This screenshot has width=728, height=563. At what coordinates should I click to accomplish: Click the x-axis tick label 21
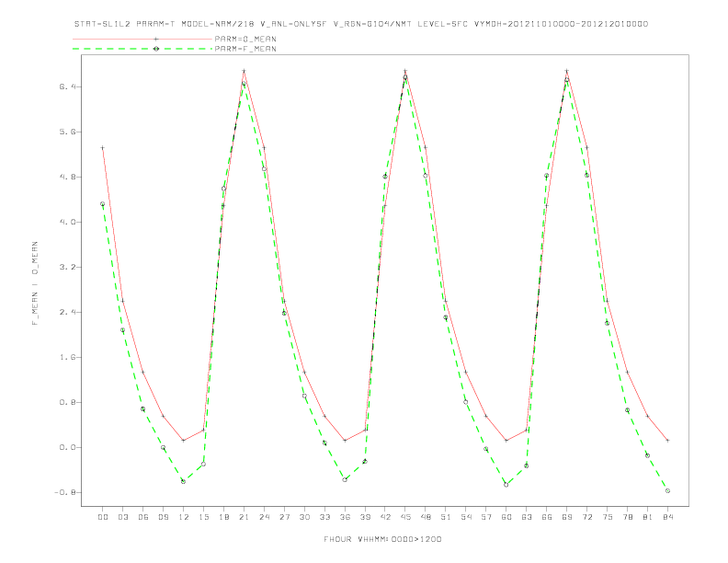click(x=244, y=517)
